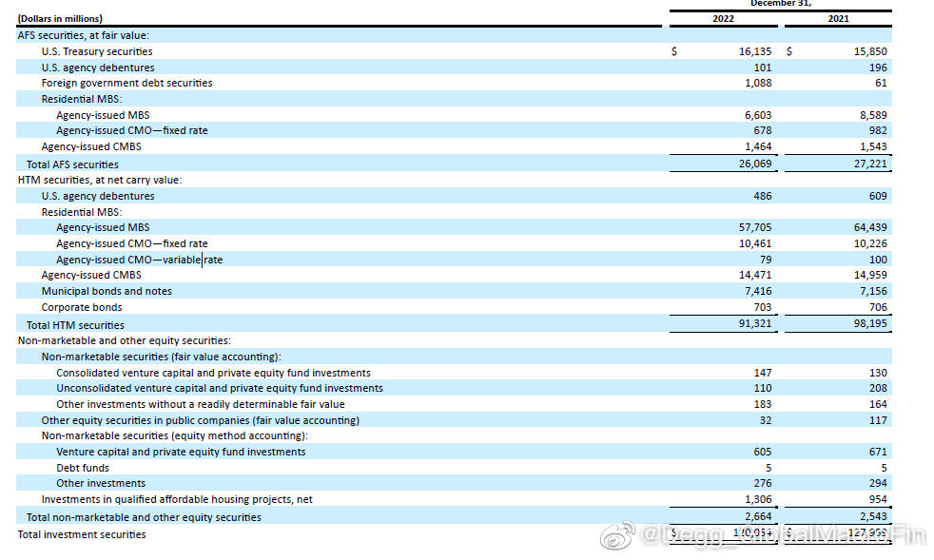
Task: Select value 1,464 for AFS Agency-issued CMBS
Action: (758, 146)
